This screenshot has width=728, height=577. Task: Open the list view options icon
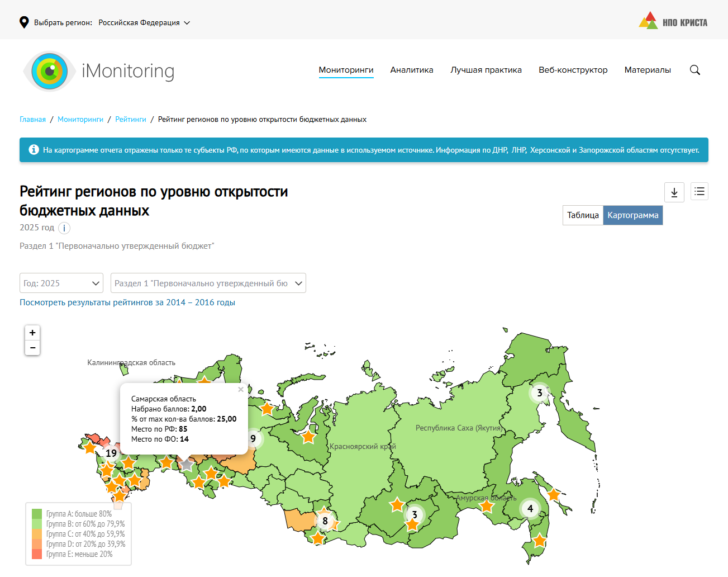699,192
